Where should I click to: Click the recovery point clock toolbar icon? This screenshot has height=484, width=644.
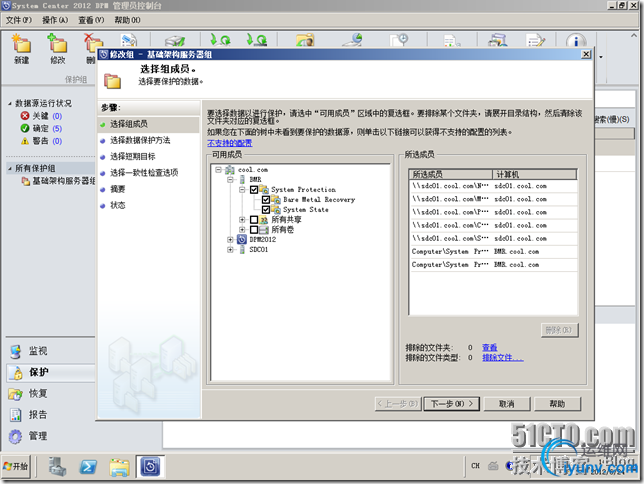[x=399, y=40]
